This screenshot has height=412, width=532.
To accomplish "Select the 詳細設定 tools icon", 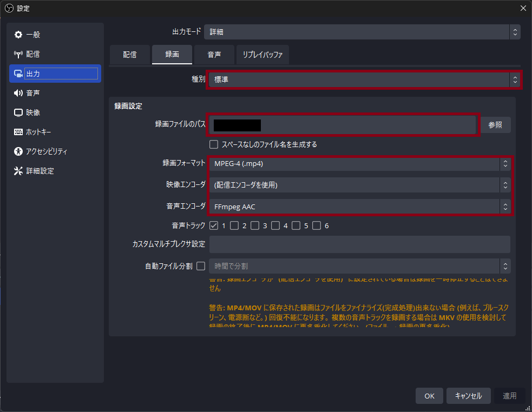I will pyautogui.click(x=18, y=171).
